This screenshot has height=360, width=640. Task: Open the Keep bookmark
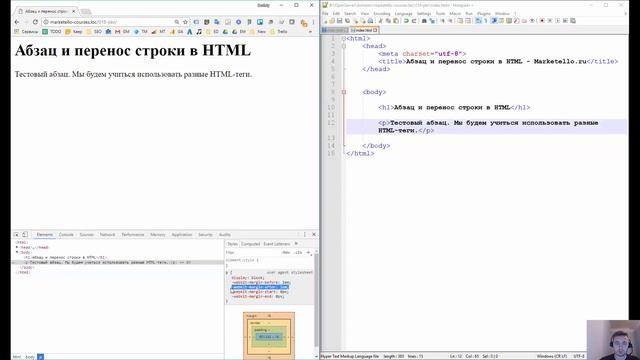click(x=74, y=31)
